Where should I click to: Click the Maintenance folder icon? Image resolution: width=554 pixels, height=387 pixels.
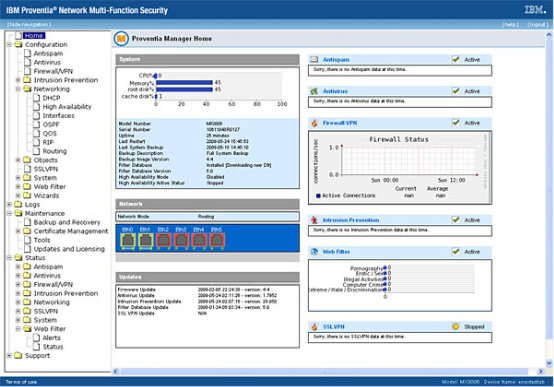point(18,213)
